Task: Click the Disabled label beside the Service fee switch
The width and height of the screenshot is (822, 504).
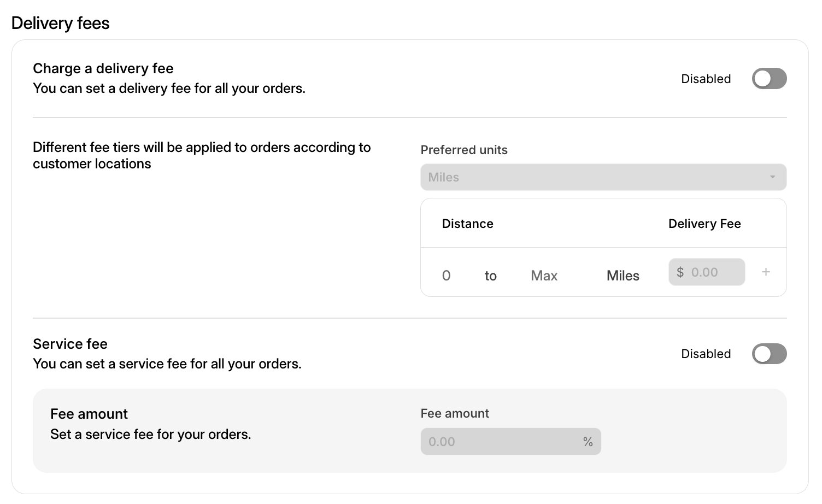Action: click(706, 354)
